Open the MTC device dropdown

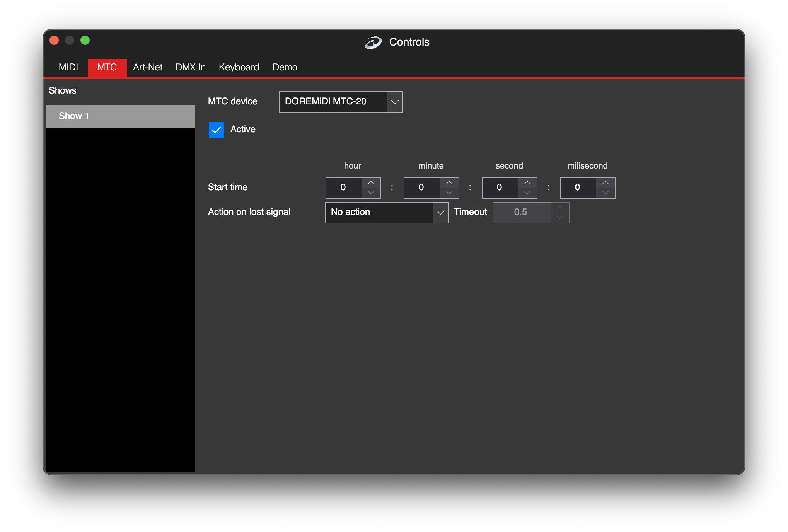(x=340, y=102)
